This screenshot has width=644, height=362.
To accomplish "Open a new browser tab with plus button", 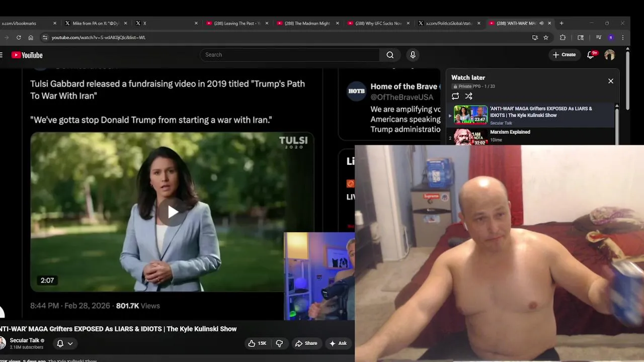I will pyautogui.click(x=561, y=23).
